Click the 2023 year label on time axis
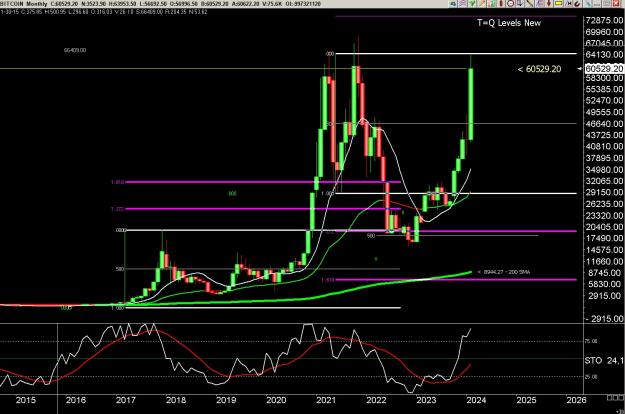Image resolution: width=625 pixels, height=414 pixels. click(x=426, y=400)
